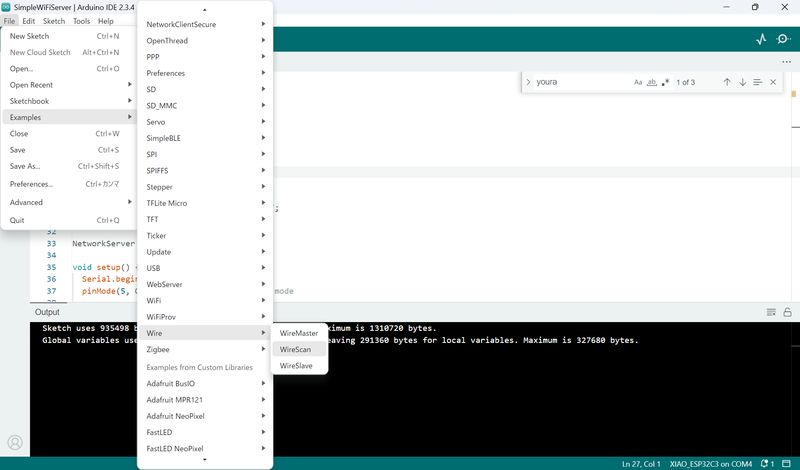The image size is (800, 470).
Task: Toggle Match Case in find widget
Action: [x=638, y=82]
